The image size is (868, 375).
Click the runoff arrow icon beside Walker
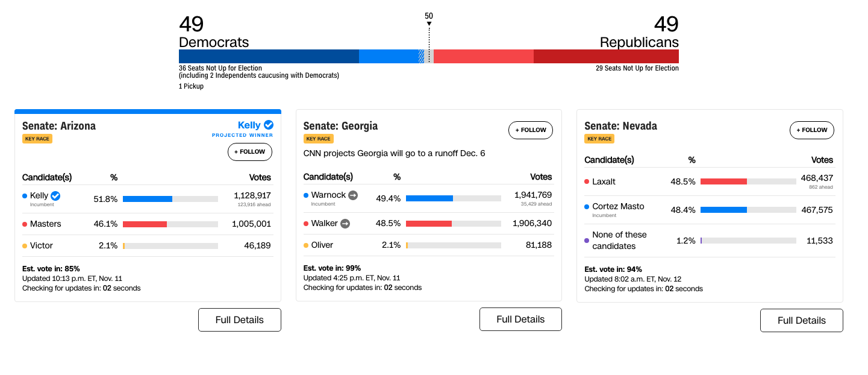(x=345, y=223)
